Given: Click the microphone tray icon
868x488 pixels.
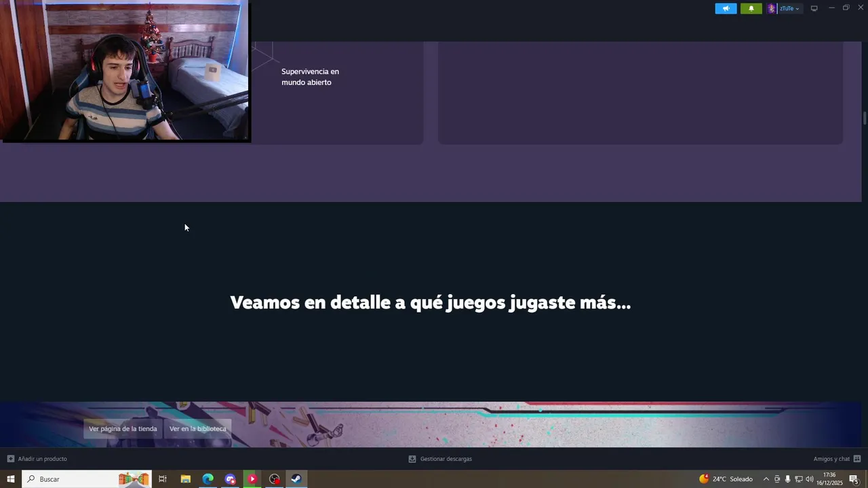Looking at the screenshot, I should pyautogui.click(x=787, y=479).
